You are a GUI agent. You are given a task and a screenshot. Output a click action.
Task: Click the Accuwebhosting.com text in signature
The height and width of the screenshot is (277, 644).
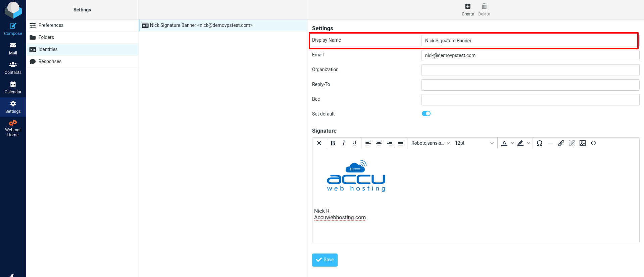[x=340, y=218]
